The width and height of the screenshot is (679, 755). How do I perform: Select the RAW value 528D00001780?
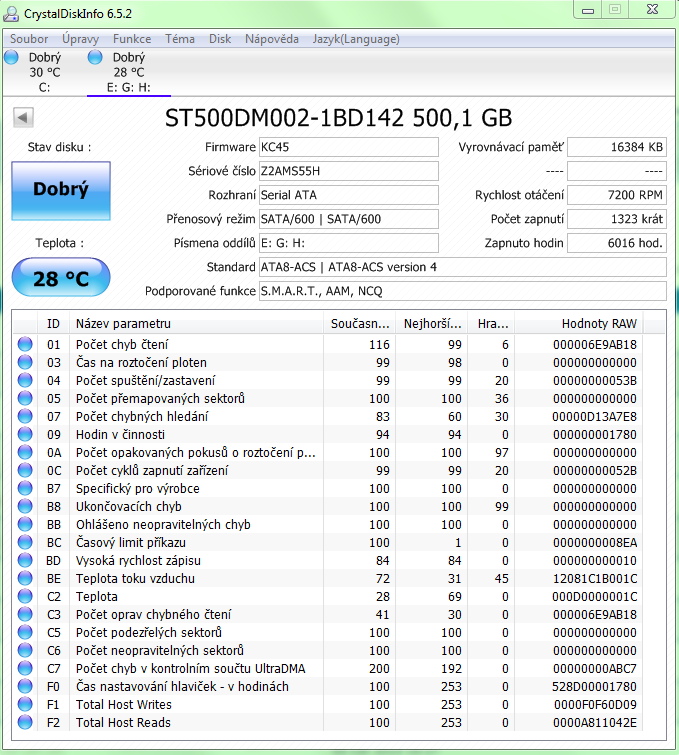(x=594, y=686)
